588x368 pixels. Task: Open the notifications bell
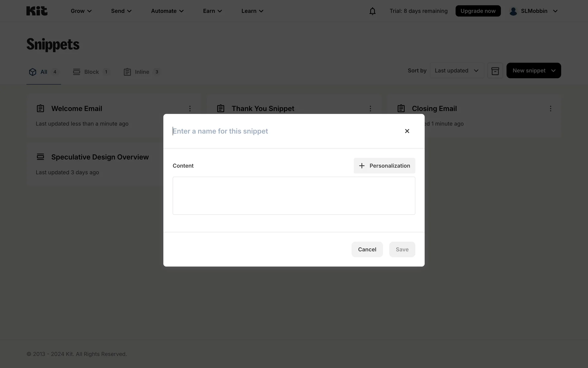tap(372, 11)
